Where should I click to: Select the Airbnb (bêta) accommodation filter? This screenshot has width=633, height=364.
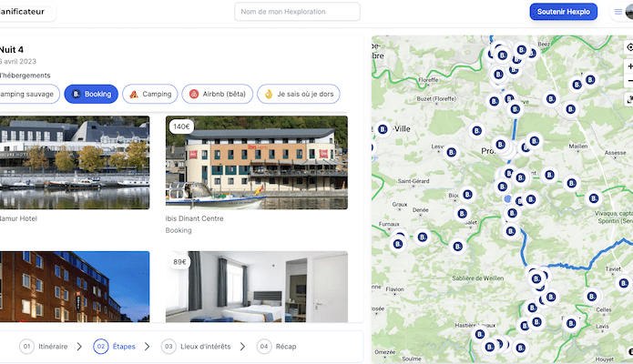[x=215, y=94]
